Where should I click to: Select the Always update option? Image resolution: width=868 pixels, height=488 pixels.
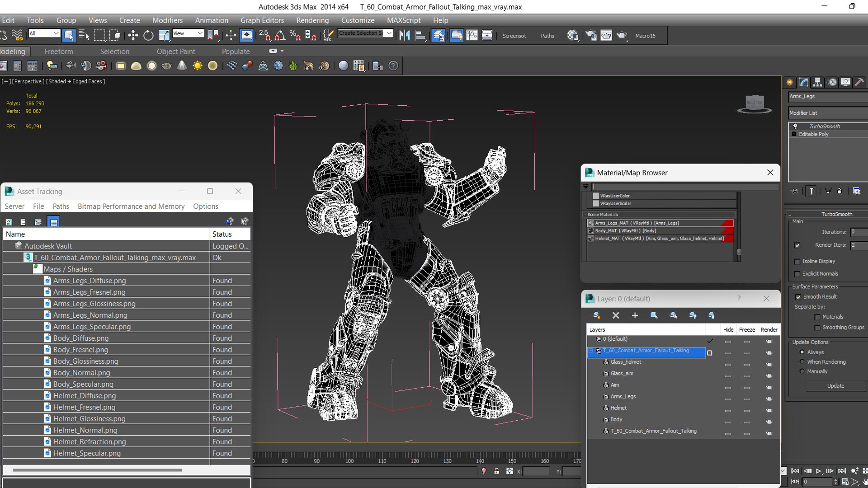802,352
